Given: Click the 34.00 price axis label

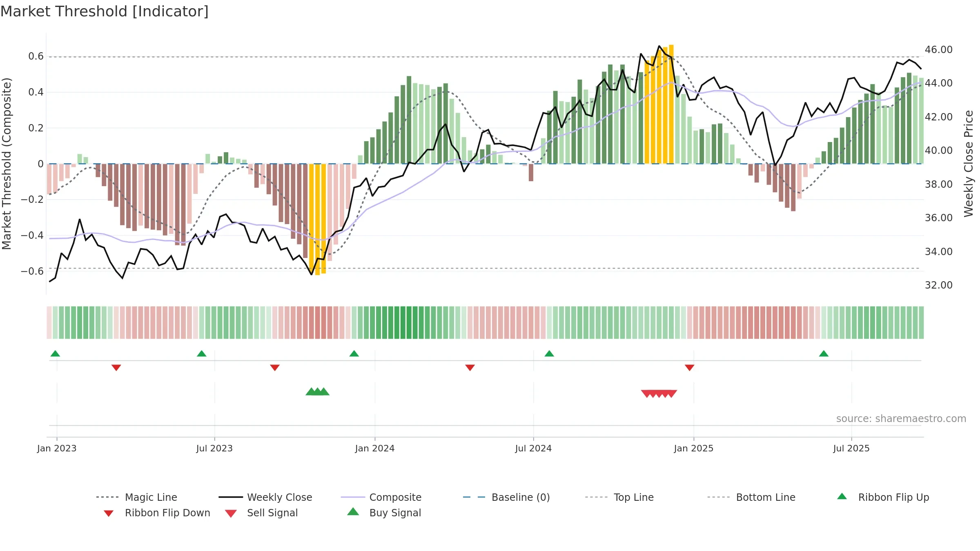Looking at the screenshot, I should [939, 252].
